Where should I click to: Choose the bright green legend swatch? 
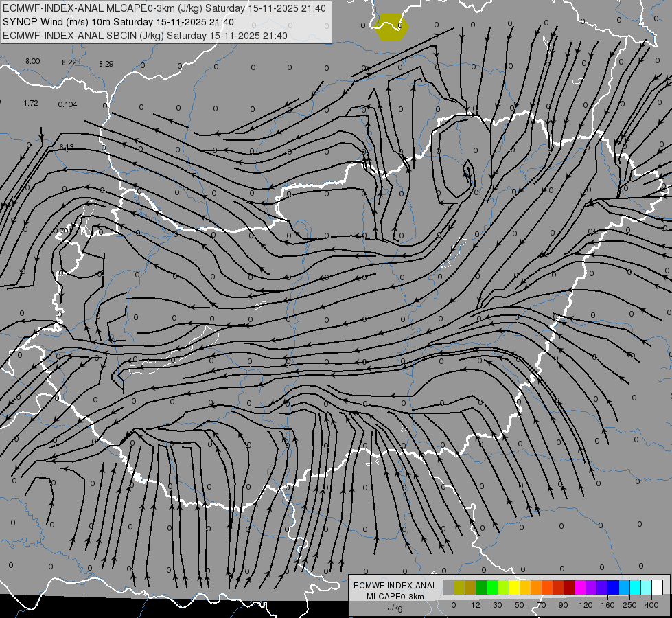(x=492, y=587)
